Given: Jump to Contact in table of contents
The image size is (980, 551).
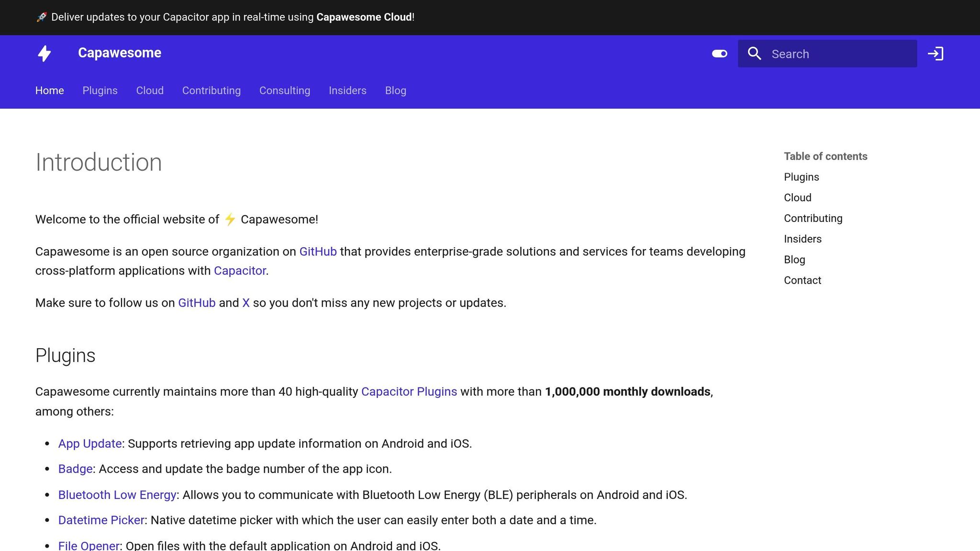Looking at the screenshot, I should 802,280.
